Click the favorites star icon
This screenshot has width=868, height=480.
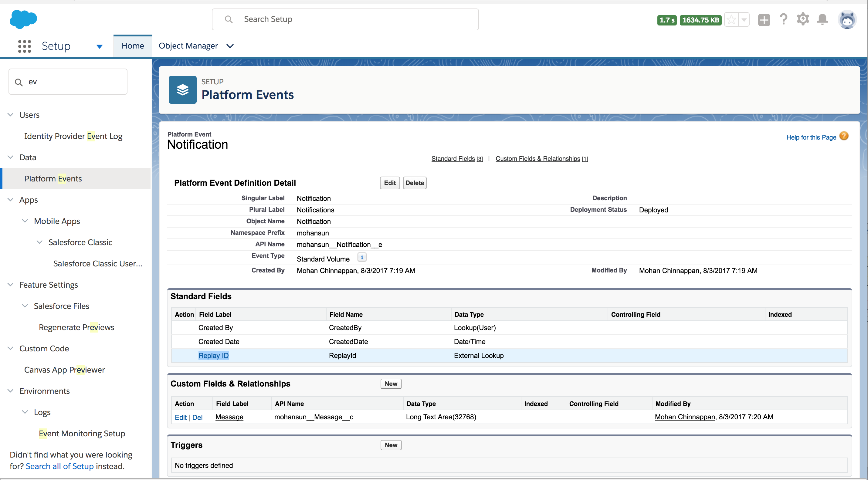(x=731, y=20)
